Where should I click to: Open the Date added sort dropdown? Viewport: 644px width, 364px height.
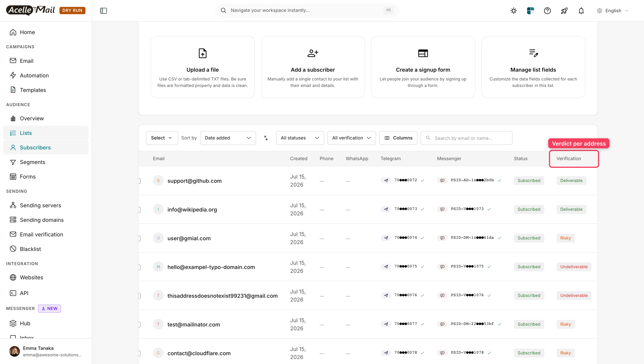click(x=228, y=138)
